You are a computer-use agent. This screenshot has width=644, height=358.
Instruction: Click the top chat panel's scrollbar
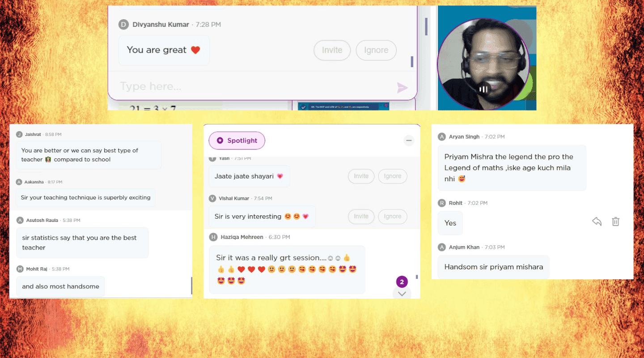click(x=426, y=27)
